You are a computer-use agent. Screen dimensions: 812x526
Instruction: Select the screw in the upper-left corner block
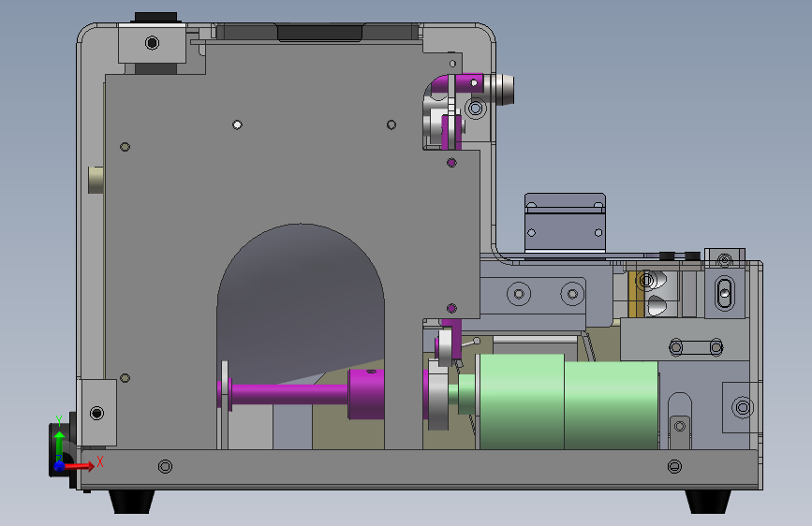[x=153, y=42]
